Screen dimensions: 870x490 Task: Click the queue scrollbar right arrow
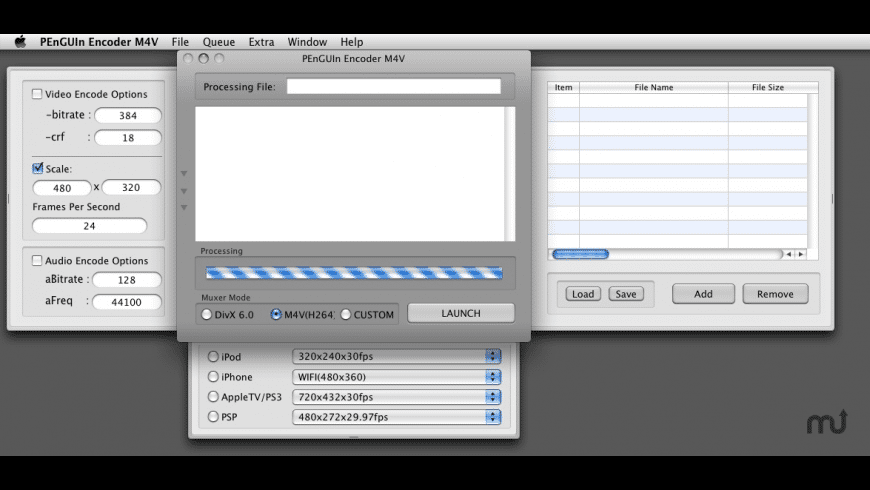click(x=801, y=254)
